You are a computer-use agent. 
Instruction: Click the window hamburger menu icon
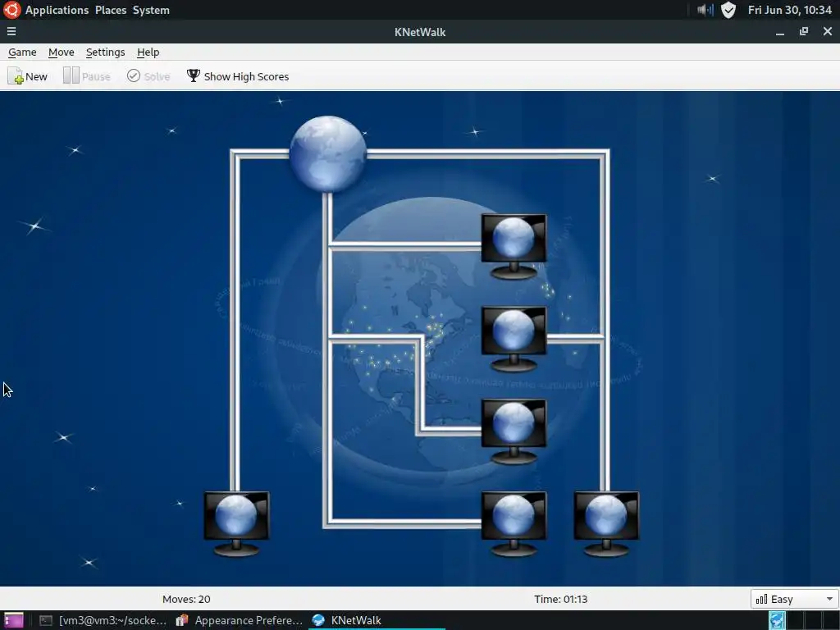pos(11,32)
